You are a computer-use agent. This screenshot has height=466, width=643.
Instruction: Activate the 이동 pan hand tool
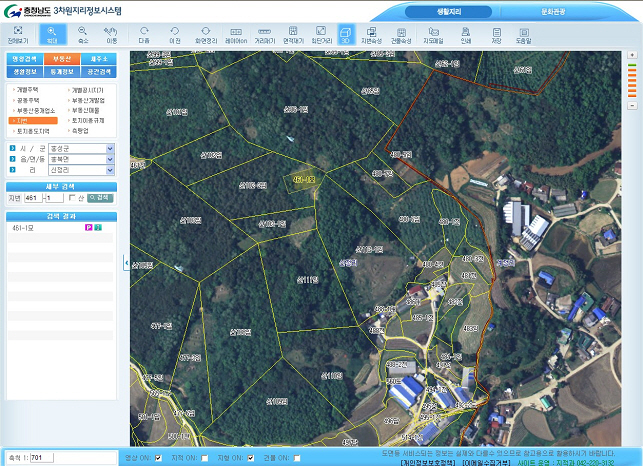(111, 35)
